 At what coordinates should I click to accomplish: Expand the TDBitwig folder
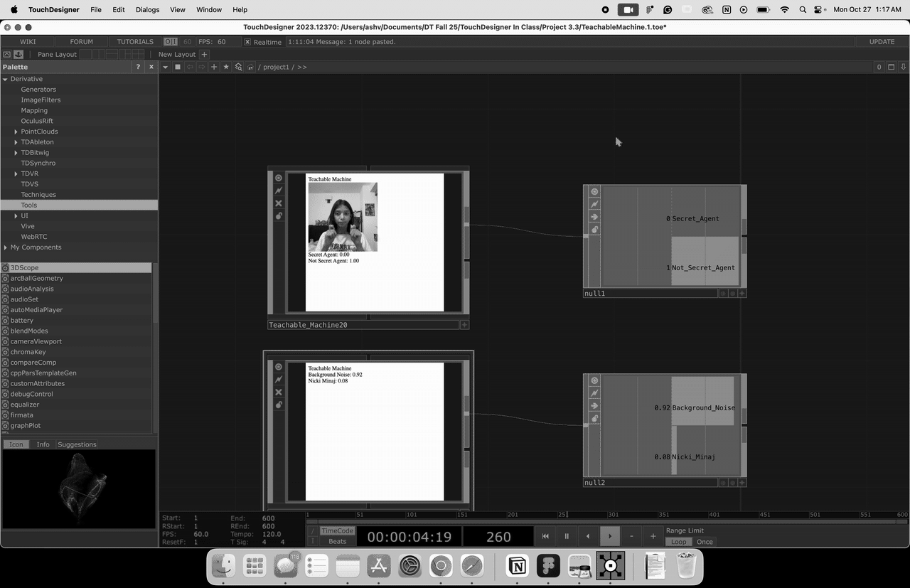[x=16, y=153]
